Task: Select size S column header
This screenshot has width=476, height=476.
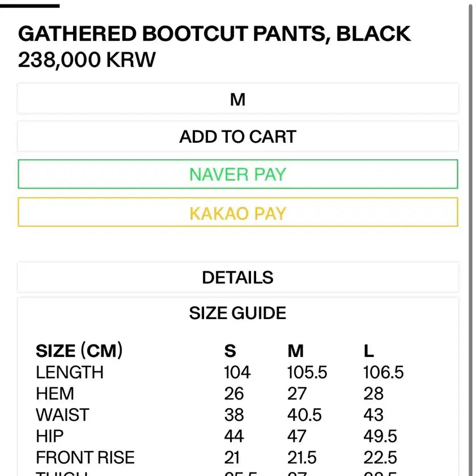Action: point(229,351)
